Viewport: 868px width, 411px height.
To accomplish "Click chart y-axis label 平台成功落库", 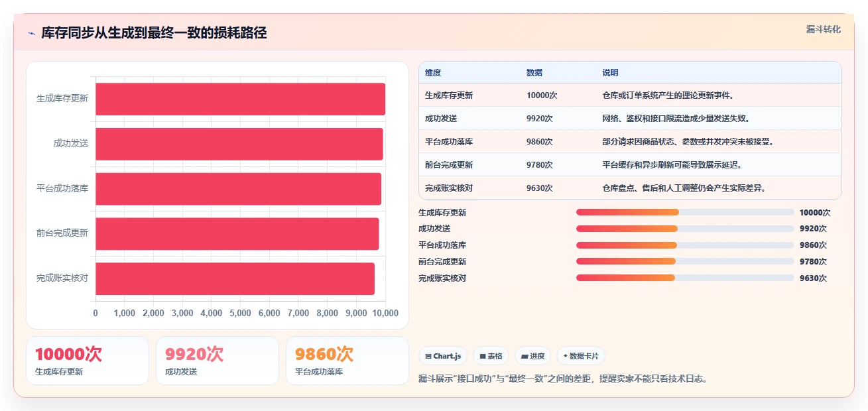I will [62, 189].
